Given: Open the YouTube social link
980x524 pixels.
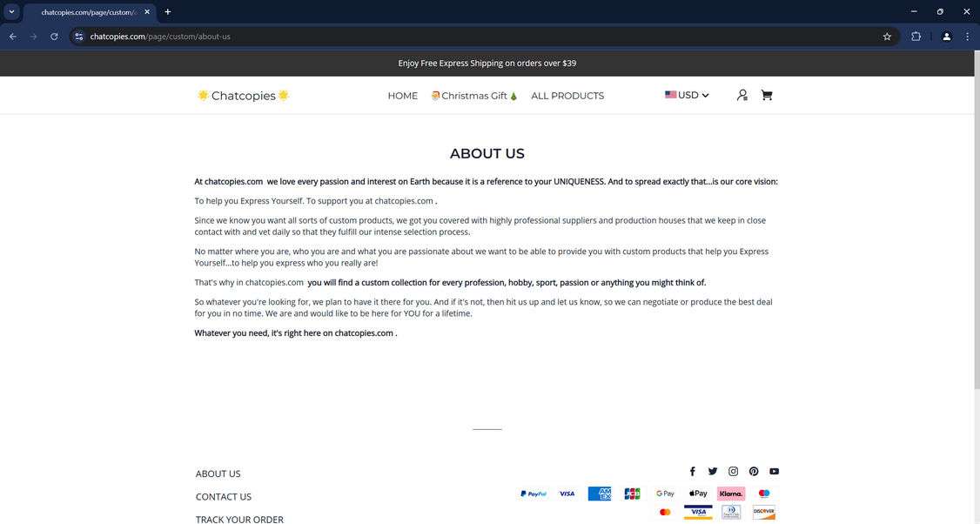Looking at the screenshot, I should (775, 472).
